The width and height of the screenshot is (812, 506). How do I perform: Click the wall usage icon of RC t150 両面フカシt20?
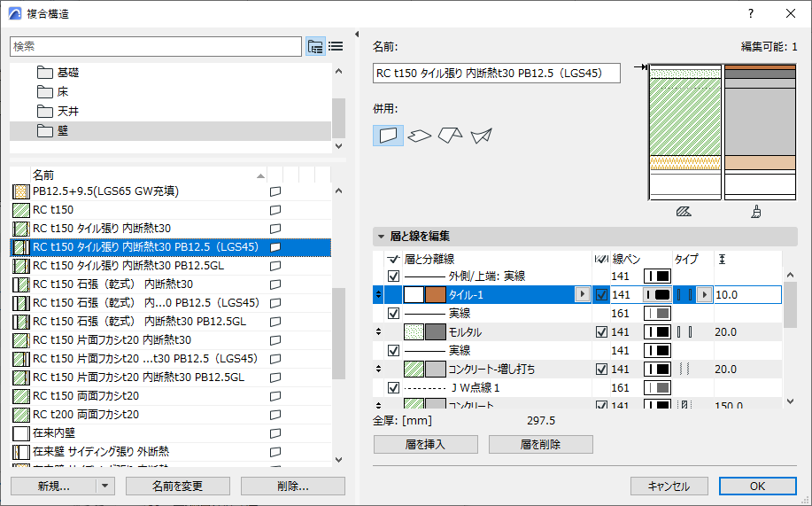275,396
